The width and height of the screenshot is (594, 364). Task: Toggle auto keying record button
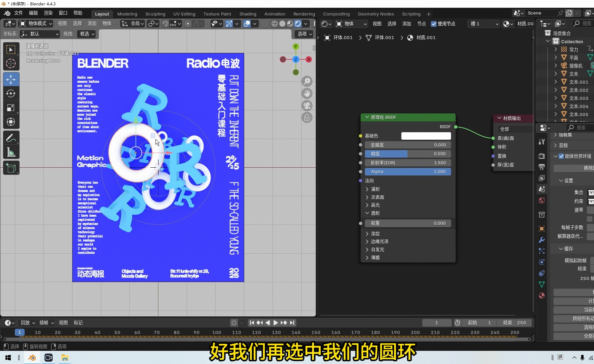[234, 323]
